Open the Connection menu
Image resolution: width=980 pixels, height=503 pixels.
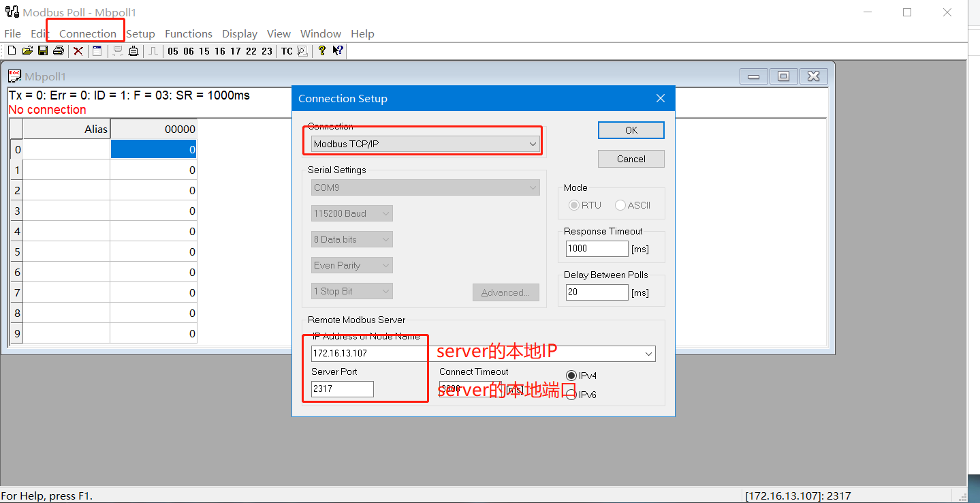click(x=88, y=33)
